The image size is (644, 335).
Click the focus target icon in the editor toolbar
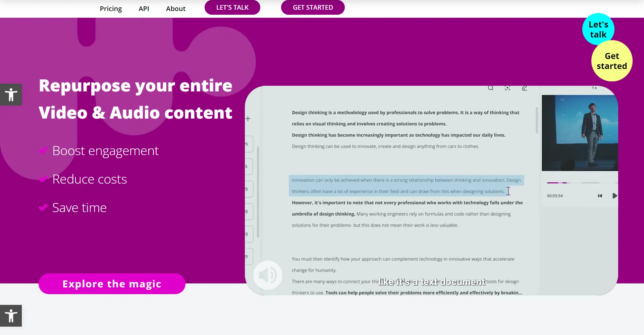(507, 88)
